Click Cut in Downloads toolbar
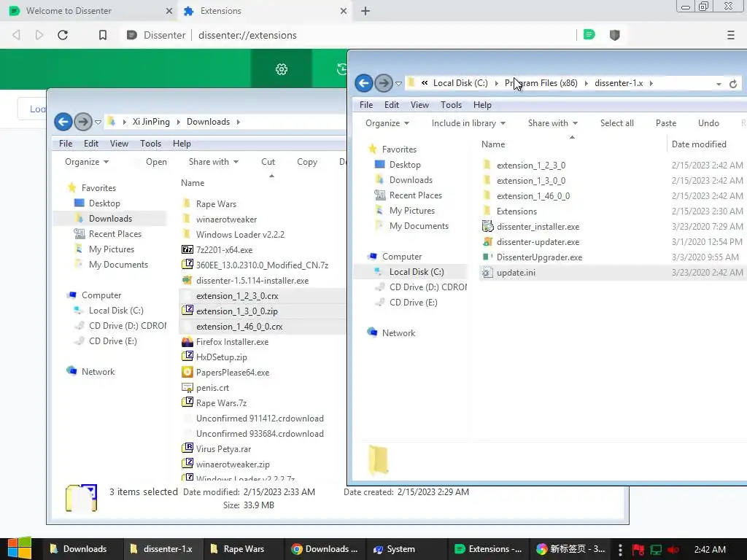This screenshot has height=560, width=747. [268, 162]
